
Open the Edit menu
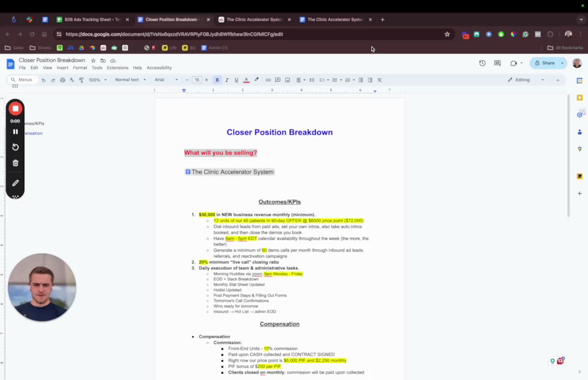(x=34, y=68)
